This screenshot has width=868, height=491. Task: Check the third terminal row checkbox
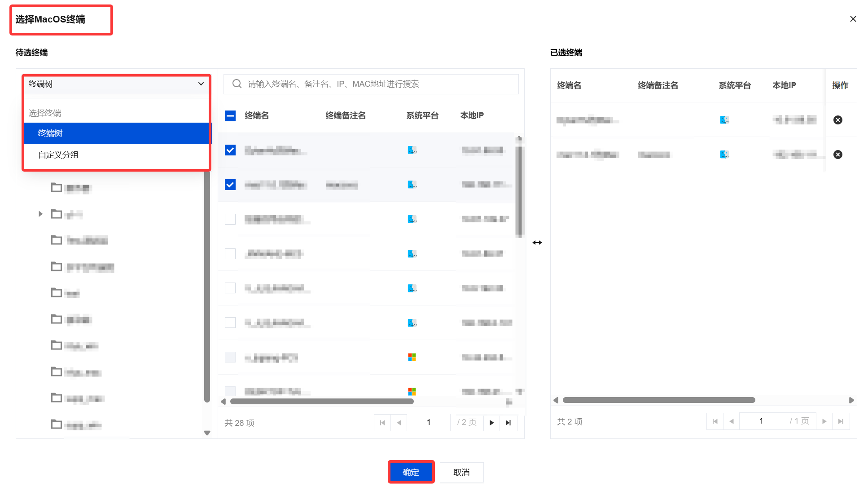230,219
